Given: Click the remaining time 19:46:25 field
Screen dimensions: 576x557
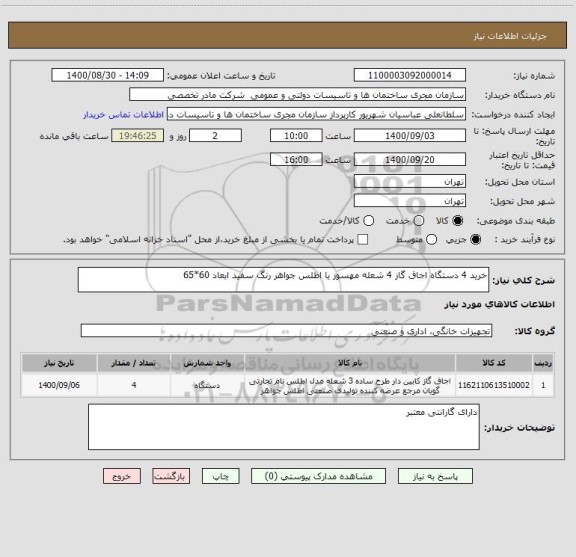Looking at the screenshot, I should [x=138, y=136].
